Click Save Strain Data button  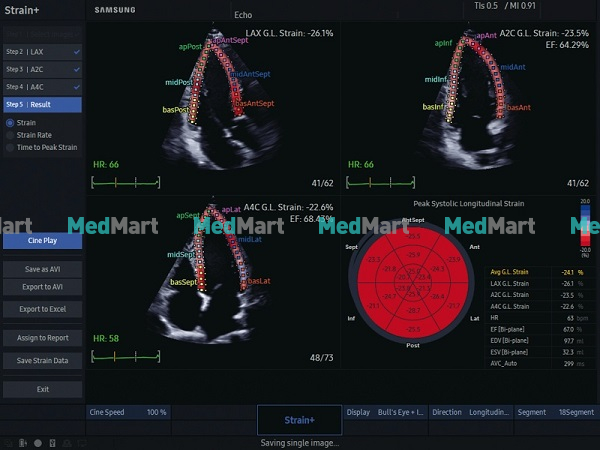point(42,360)
